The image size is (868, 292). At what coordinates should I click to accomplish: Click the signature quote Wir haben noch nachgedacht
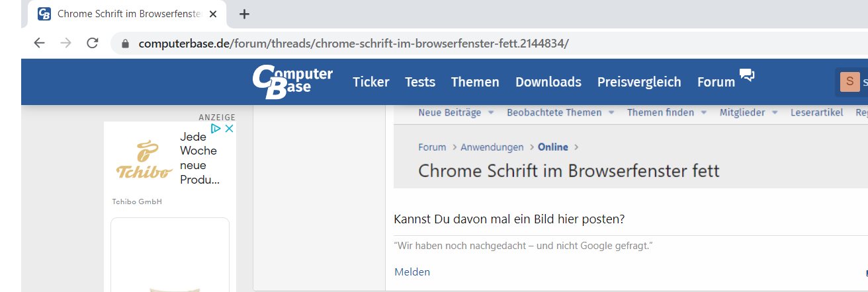click(x=523, y=246)
